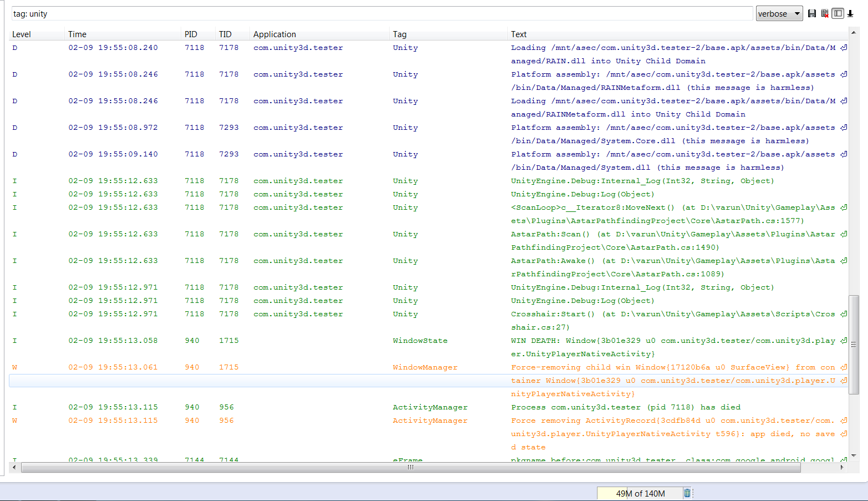Select 'Force removing ActivityRecord' warning text

673,434
